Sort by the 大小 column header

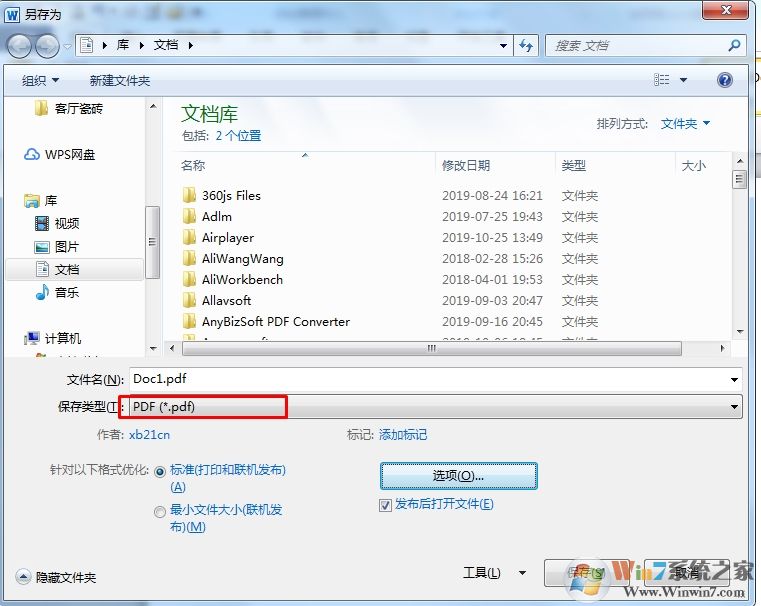tap(694, 165)
